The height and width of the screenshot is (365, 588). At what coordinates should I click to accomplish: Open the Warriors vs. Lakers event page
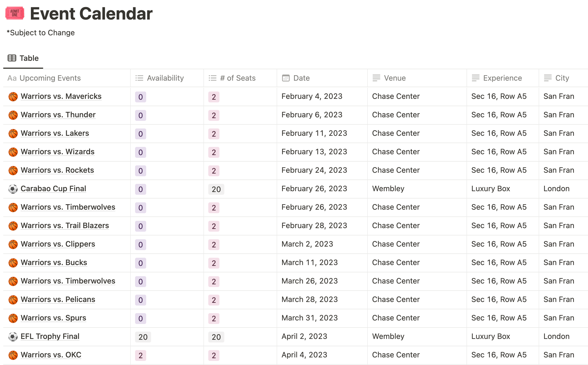55,133
